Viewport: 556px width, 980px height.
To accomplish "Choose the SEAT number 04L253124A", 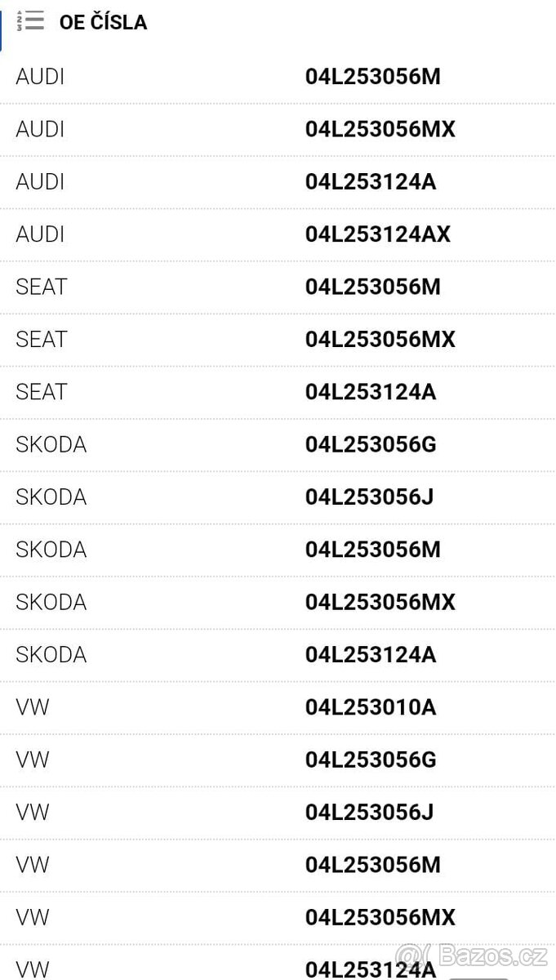I will coord(371,392).
